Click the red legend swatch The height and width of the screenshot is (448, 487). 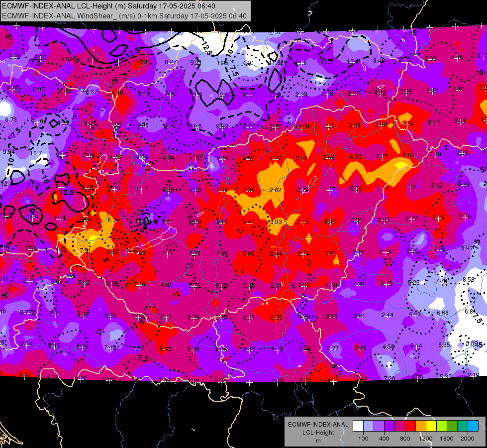pos(410,426)
